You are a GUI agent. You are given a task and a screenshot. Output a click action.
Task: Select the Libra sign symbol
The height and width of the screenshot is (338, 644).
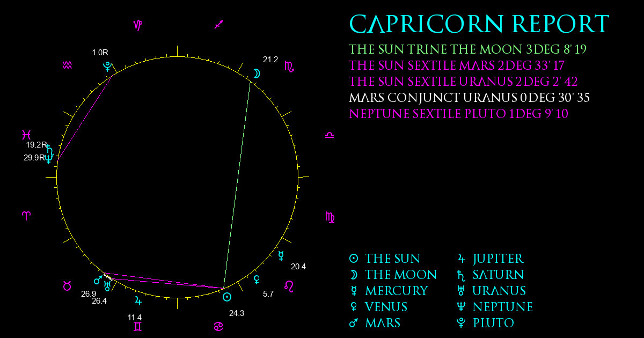[330, 135]
